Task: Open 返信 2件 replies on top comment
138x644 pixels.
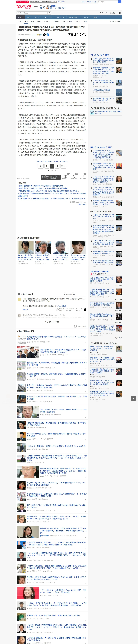Action: pyautogui.click(x=26, y=310)
